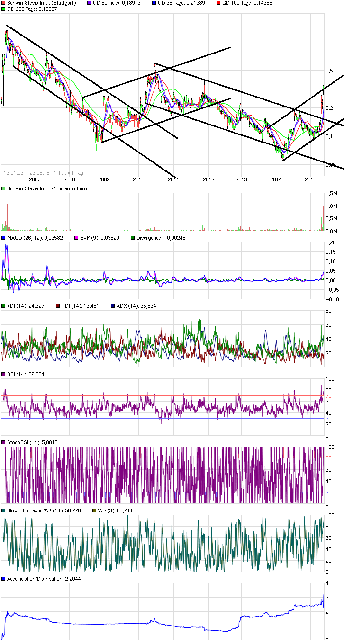The width and height of the screenshot is (344, 644).
Task: Click the 1,5M value on the volume axis
Action: (331, 194)
